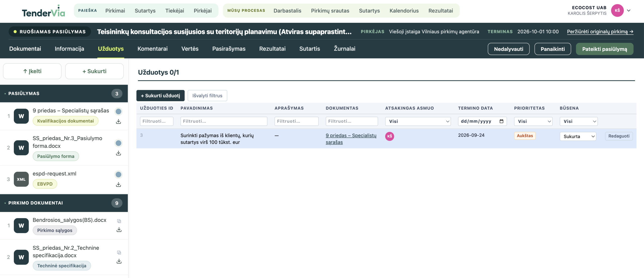Open the Atsakingas asmuo filter dropdown
The height and width of the screenshot is (278, 644).
tap(418, 121)
